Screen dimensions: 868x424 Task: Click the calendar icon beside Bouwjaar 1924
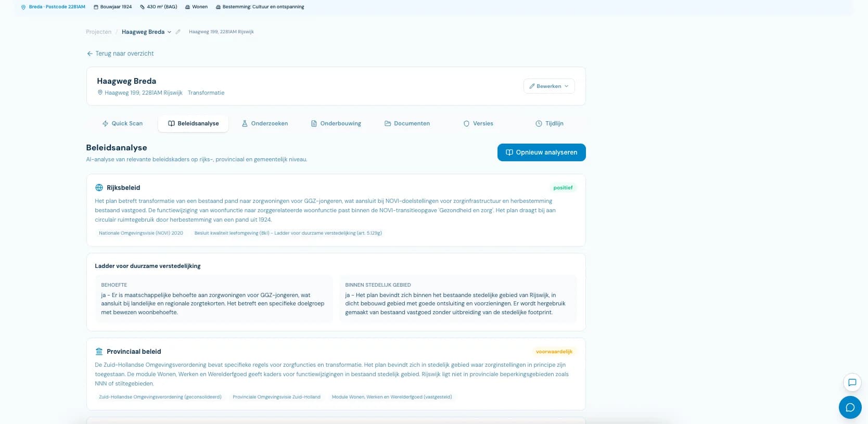[96, 7]
